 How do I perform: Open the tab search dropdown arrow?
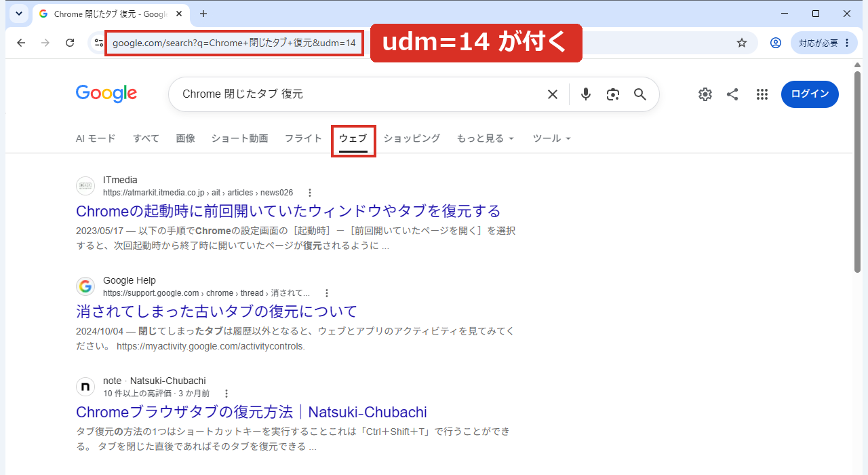point(19,14)
